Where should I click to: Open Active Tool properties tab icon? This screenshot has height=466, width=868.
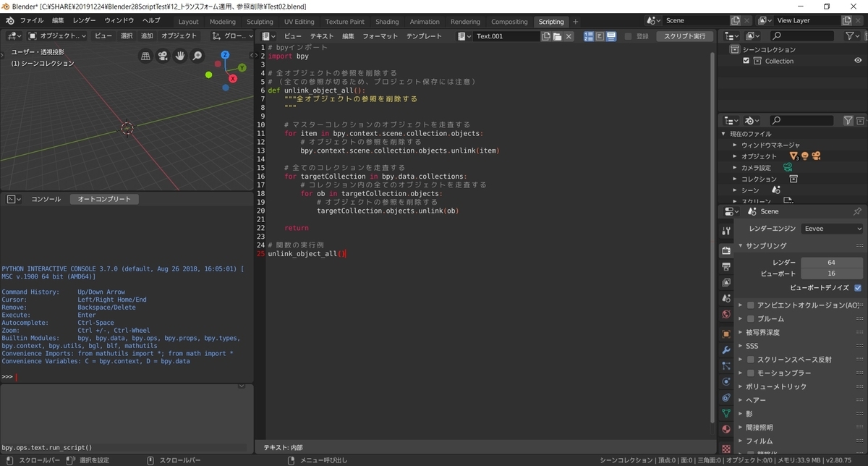[x=726, y=231]
